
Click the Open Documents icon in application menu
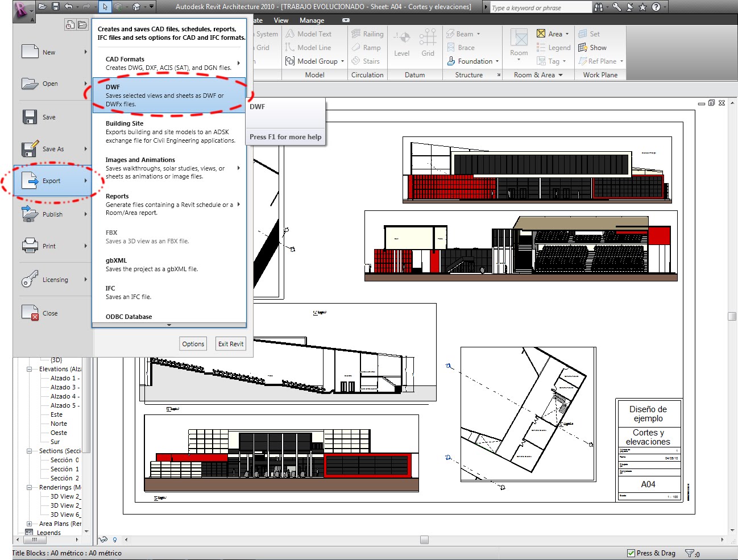pos(82,24)
